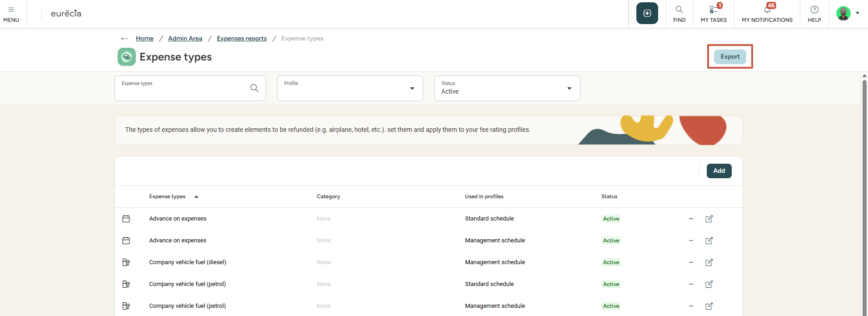This screenshot has height=316, width=868.
Task: Open MY NOTIFICATIONS bell icon
Action: pyautogui.click(x=767, y=14)
